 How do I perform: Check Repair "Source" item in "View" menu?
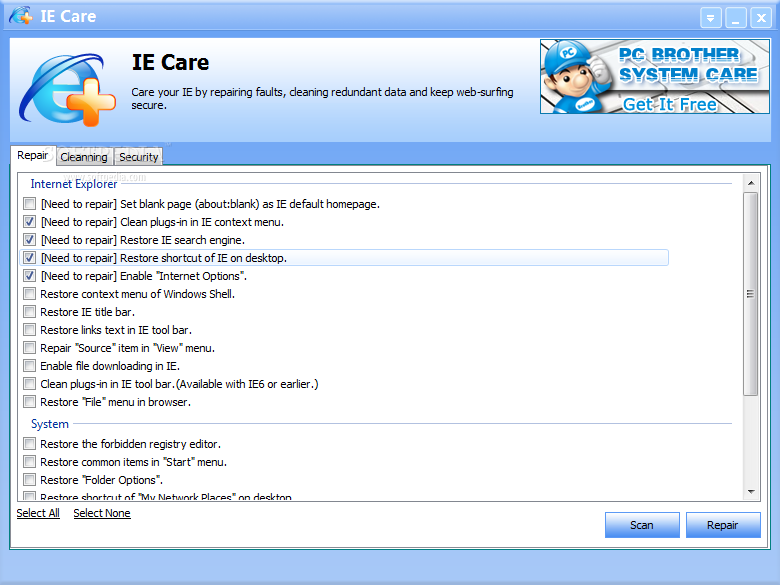point(29,348)
